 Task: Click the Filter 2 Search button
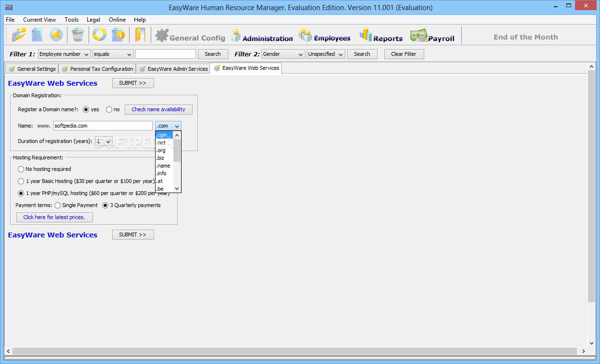pyautogui.click(x=362, y=54)
